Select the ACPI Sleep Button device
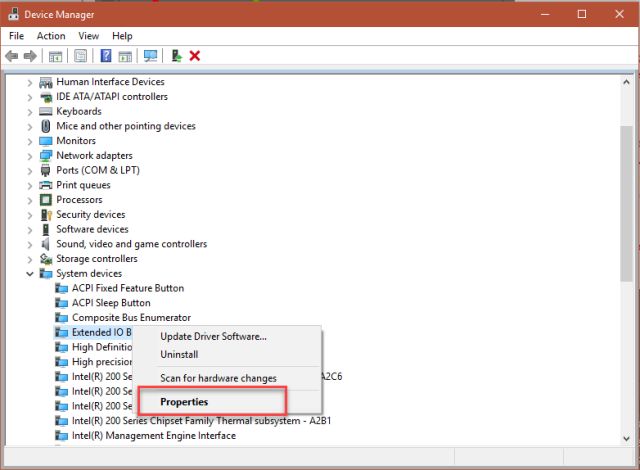 point(111,303)
